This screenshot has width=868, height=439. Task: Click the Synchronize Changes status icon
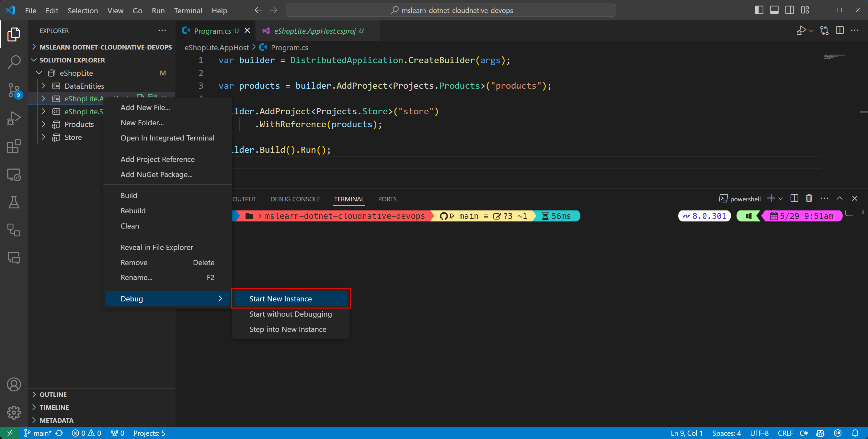pos(59,433)
